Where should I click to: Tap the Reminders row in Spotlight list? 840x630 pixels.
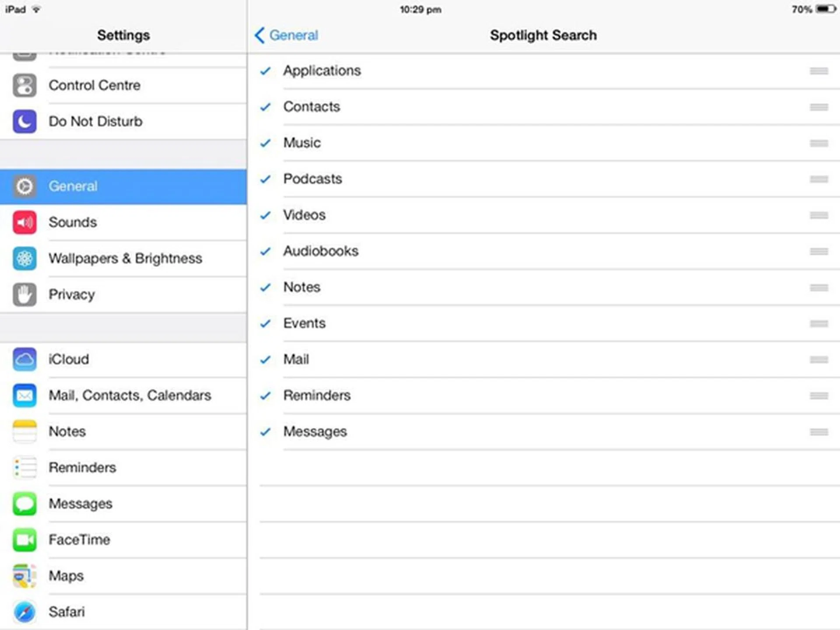(317, 395)
